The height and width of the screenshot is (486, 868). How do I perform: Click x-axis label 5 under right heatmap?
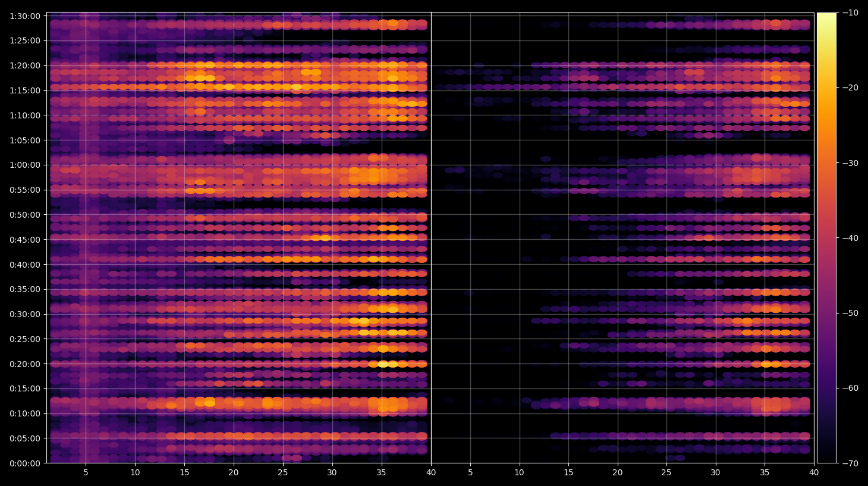click(470, 473)
